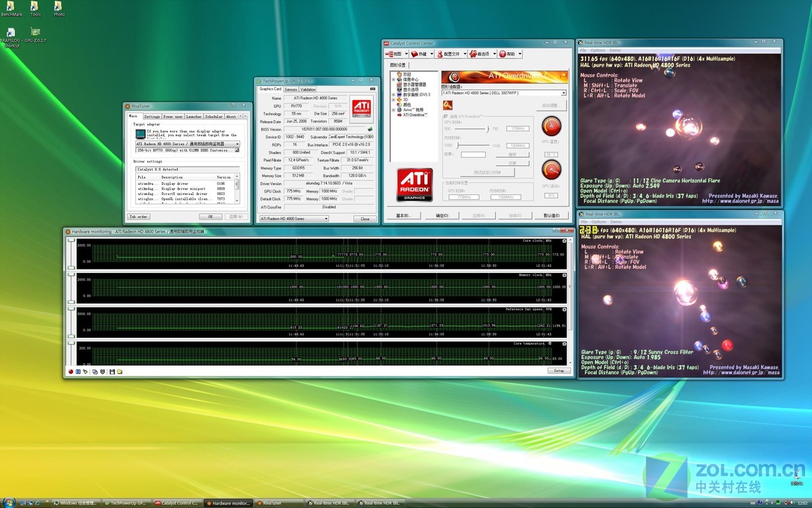This screenshot has width=812, height=508.
Task: Expand the 信息中心 tree node in Catalyst
Action: click(x=394, y=79)
